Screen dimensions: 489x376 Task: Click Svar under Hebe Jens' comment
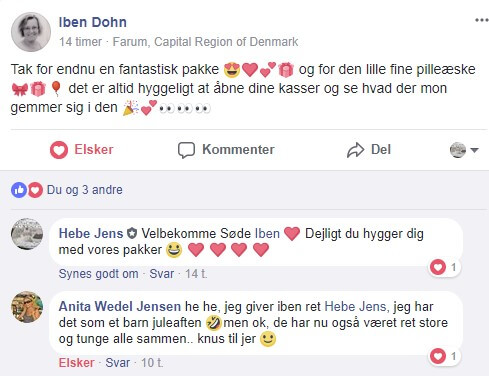point(161,274)
